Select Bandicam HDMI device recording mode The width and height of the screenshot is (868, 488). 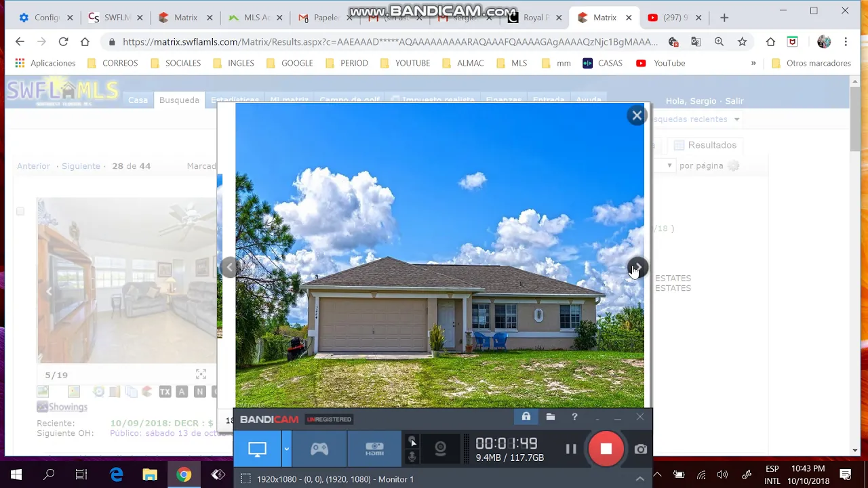coord(374,449)
